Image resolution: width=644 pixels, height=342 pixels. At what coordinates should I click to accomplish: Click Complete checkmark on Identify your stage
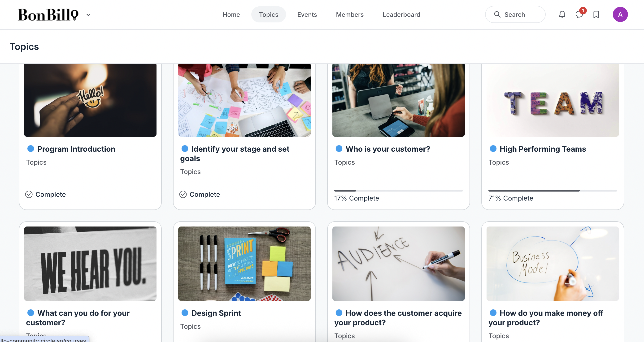[183, 194]
